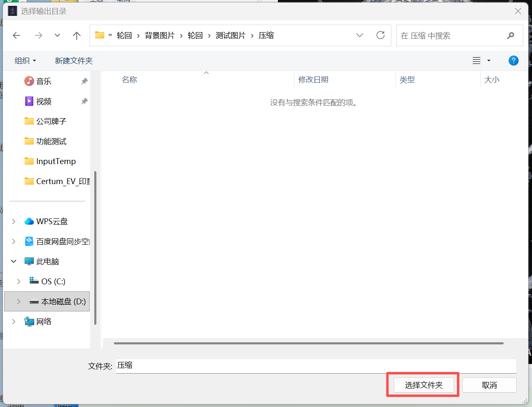Screen dimensions: 532x407
Task: Click the address bar folder icon
Action: pyautogui.click(x=100, y=35)
